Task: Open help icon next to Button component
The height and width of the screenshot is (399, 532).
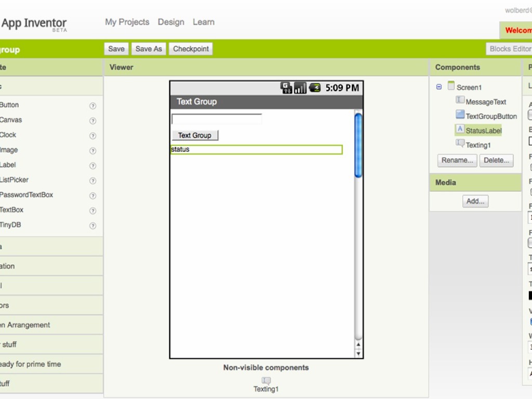Action: [92, 105]
